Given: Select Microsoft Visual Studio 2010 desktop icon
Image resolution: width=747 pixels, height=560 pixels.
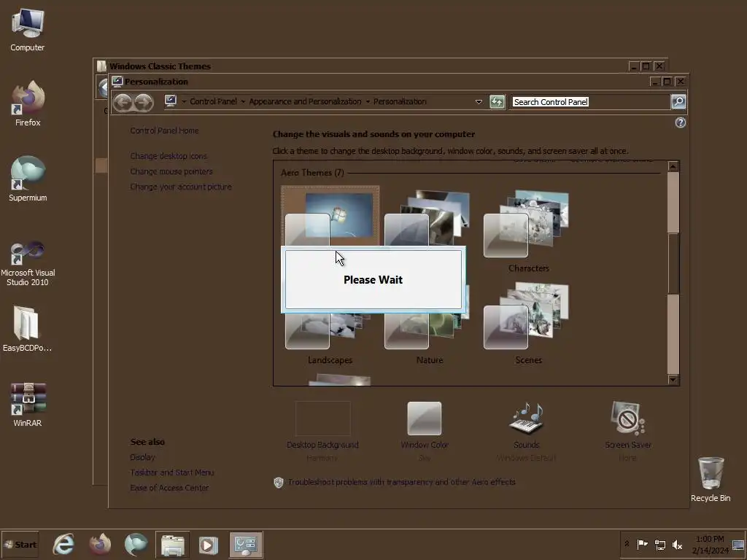Looking at the screenshot, I should pyautogui.click(x=28, y=263).
